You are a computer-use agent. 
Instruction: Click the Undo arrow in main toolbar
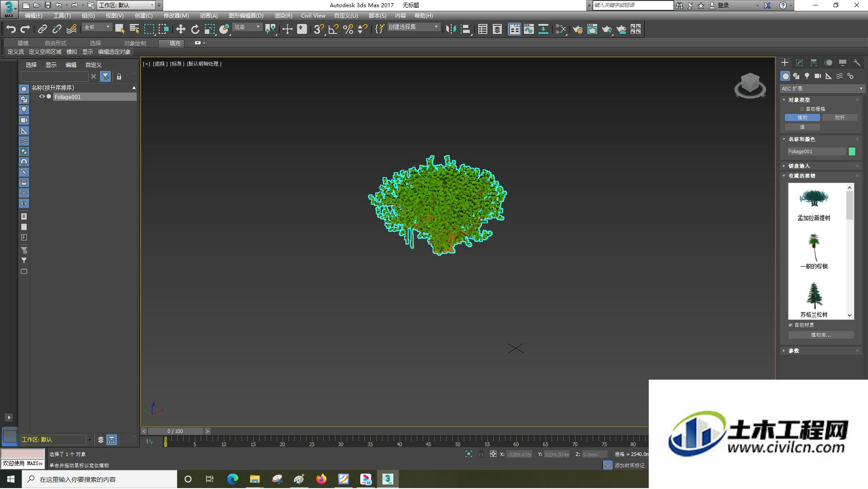[11, 29]
